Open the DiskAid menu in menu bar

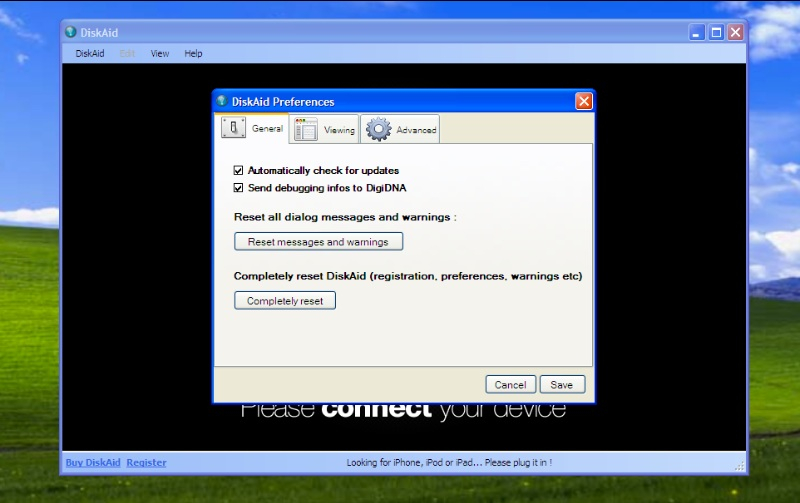pos(90,54)
